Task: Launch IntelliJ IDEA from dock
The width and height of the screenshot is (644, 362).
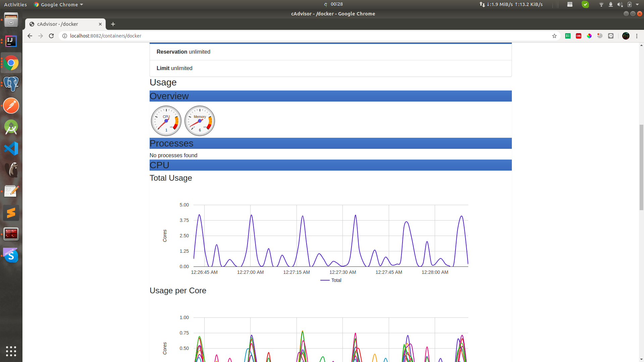Action: [11, 41]
